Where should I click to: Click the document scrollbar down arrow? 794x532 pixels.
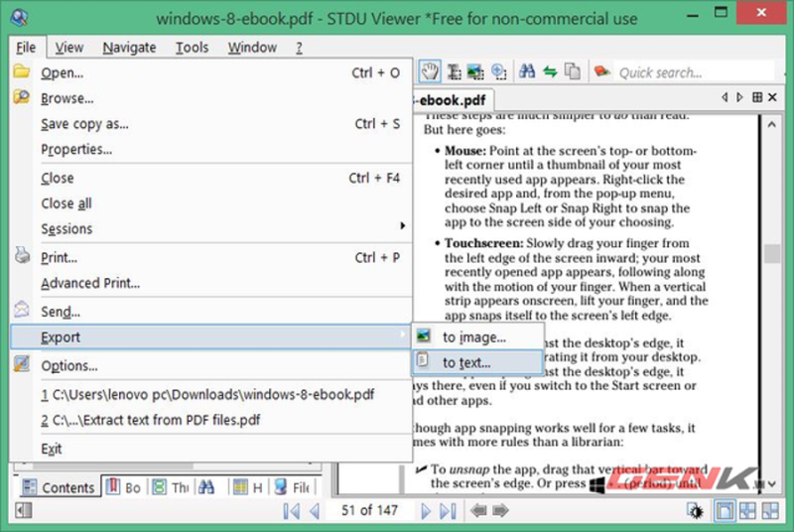pyautogui.click(x=772, y=484)
